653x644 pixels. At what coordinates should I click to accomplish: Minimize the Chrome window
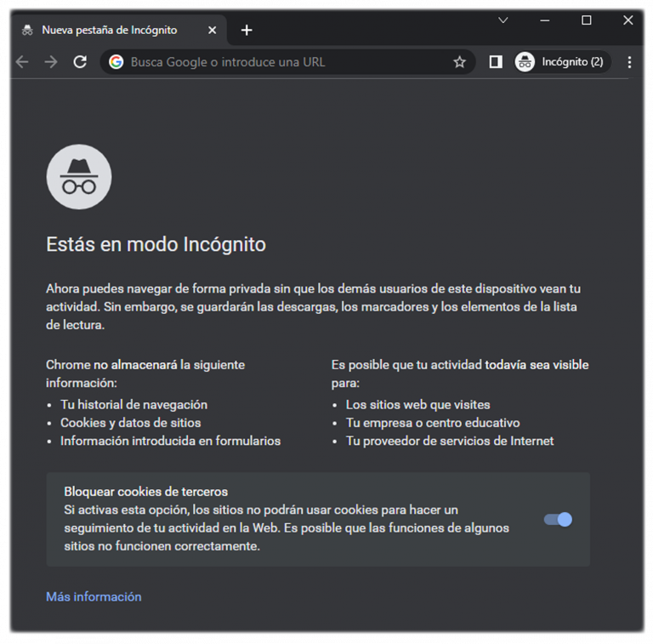[x=545, y=20]
